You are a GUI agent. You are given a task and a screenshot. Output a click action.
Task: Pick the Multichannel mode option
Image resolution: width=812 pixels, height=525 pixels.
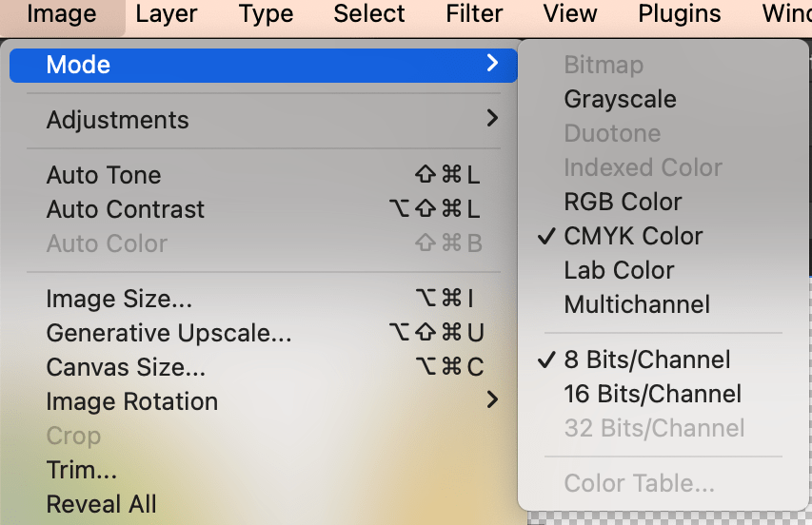[x=637, y=304]
